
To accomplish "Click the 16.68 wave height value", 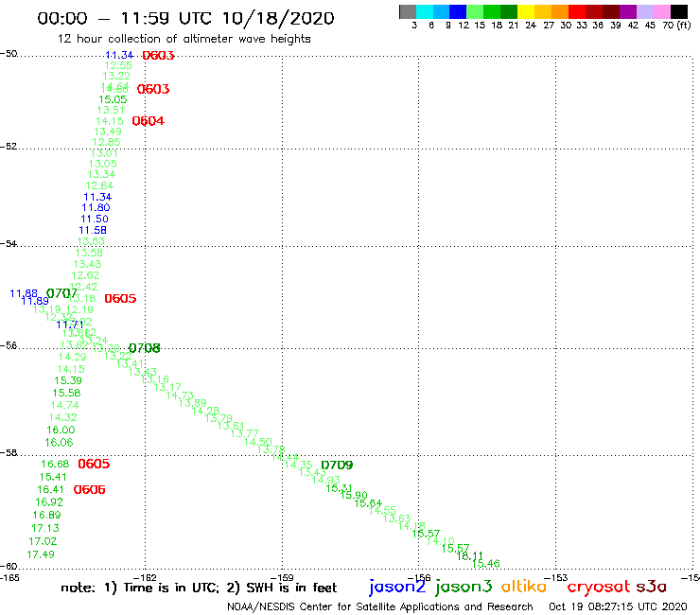I will [56, 464].
